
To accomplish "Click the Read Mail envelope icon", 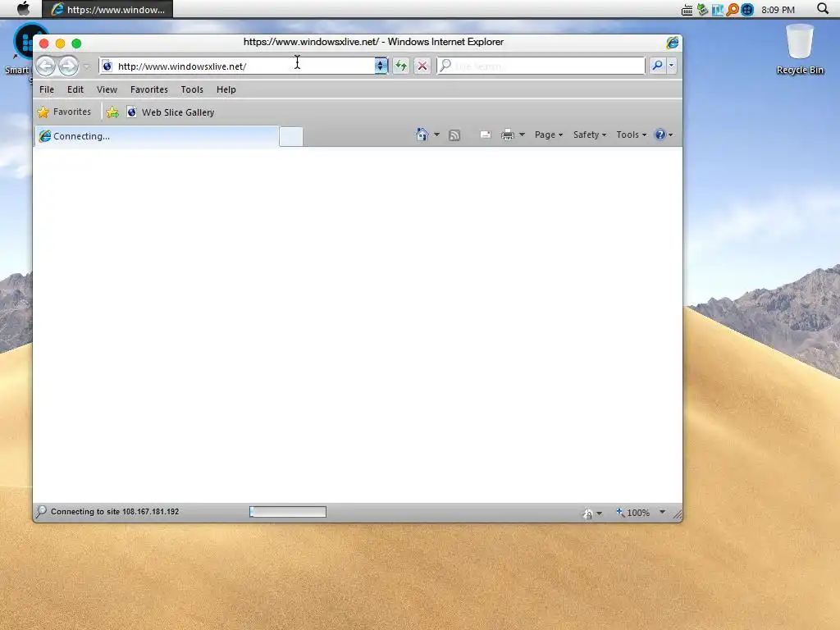I will (x=486, y=135).
